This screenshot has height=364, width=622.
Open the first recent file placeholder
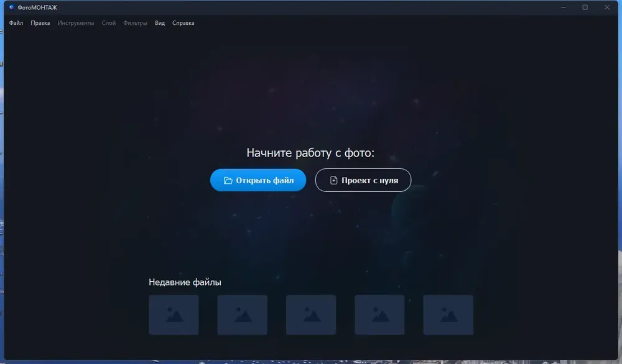[x=174, y=315]
